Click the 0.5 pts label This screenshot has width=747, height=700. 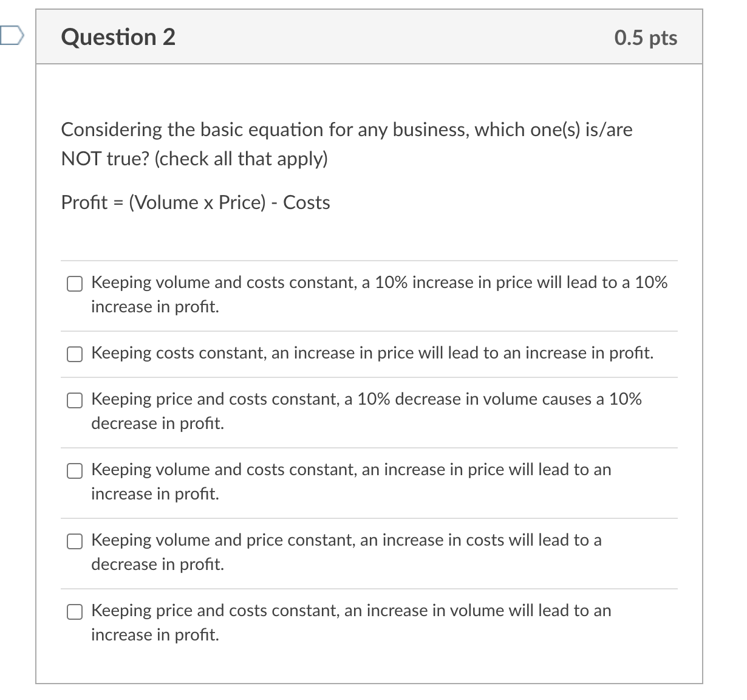pos(646,36)
